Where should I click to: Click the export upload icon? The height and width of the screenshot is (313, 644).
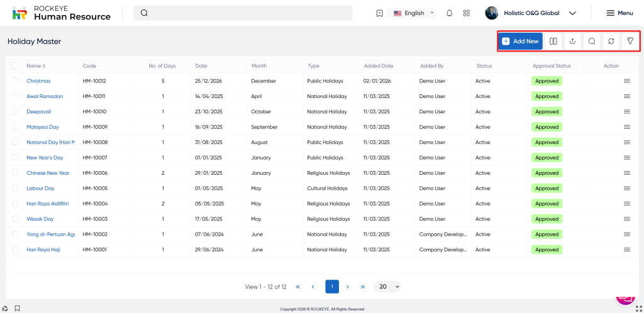572,41
